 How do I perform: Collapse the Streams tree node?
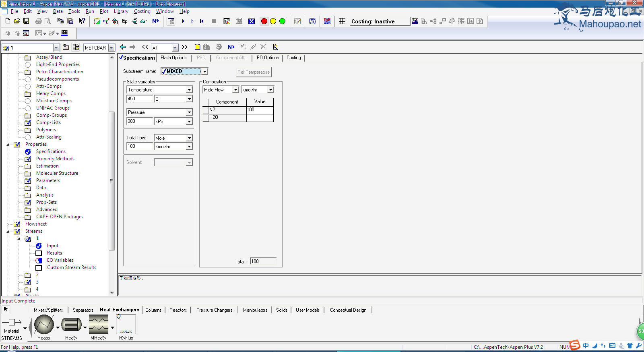pos(8,232)
